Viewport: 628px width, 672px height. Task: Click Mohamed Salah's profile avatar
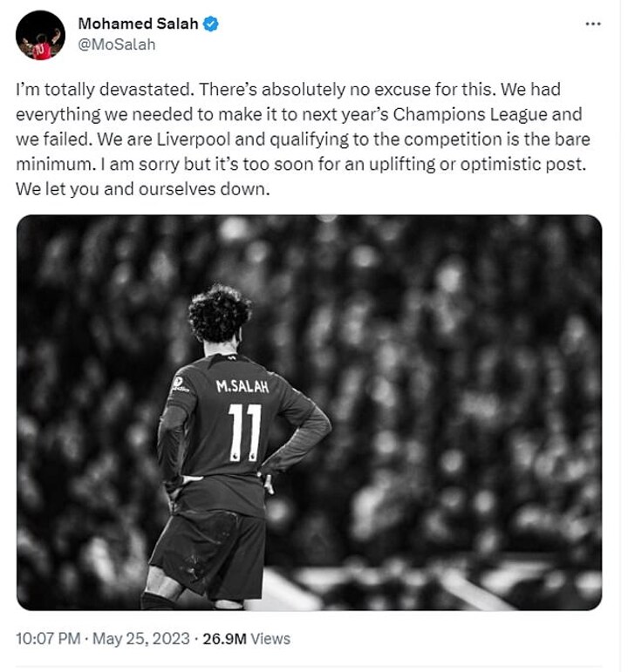tap(40, 36)
